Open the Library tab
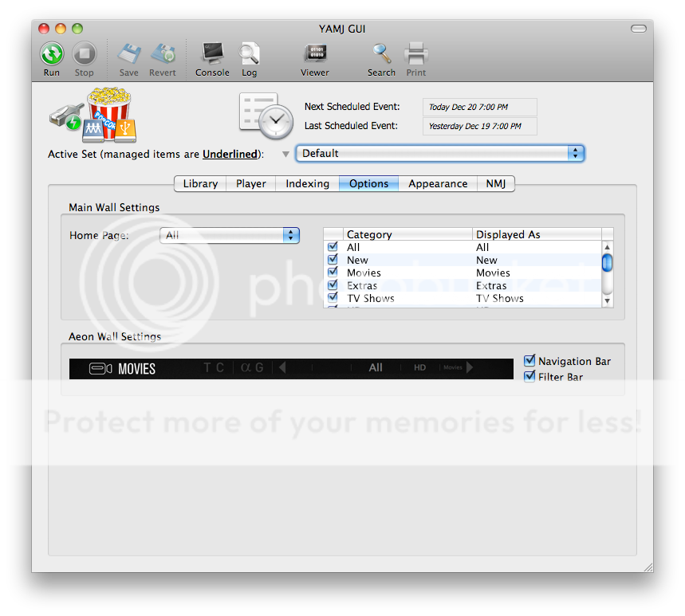685x616 pixels. pyautogui.click(x=199, y=183)
